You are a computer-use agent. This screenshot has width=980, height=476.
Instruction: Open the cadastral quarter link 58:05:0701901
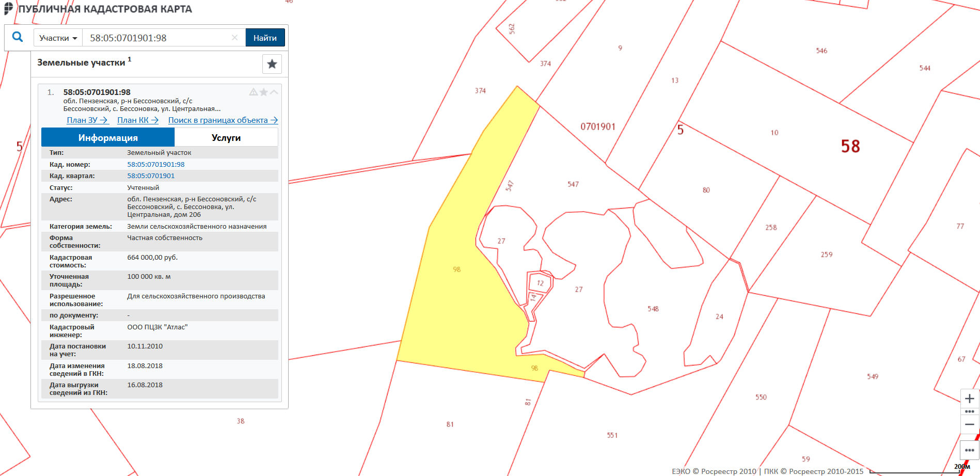[151, 176]
